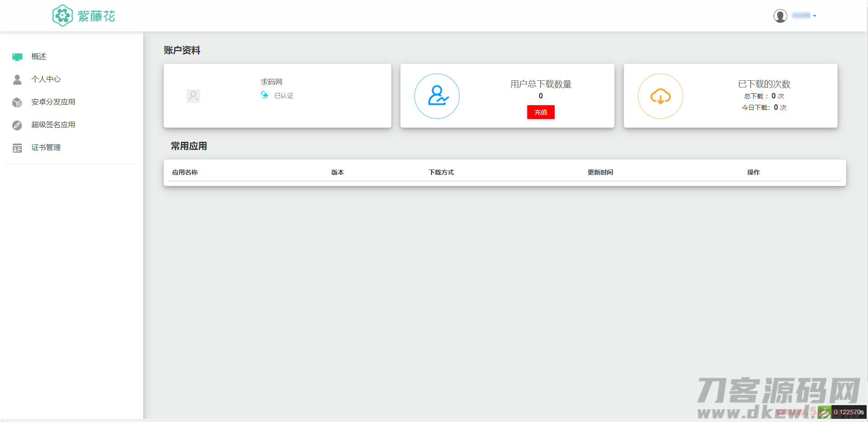Click the 紫藤花 flower logo icon
Viewport: 868px width, 422px height.
[x=62, y=16]
